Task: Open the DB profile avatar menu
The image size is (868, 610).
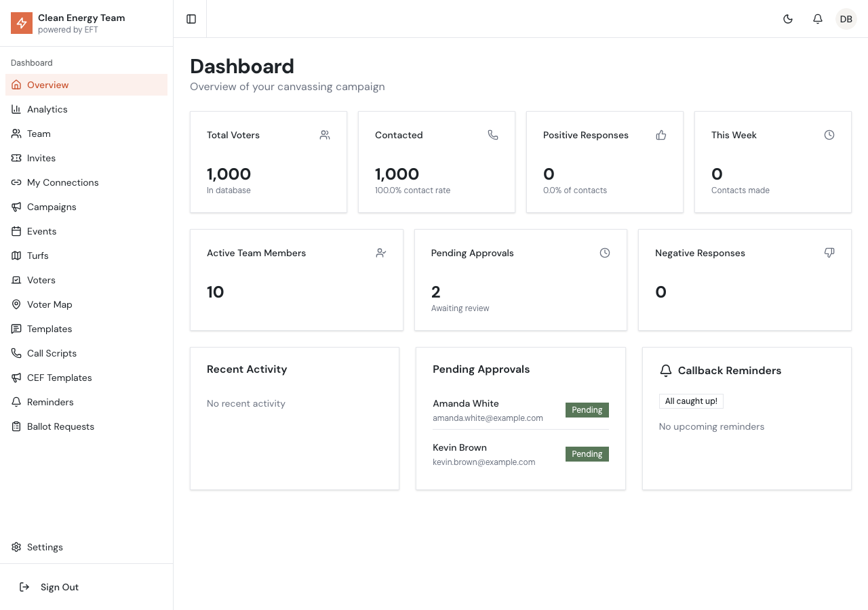Action: pyautogui.click(x=846, y=19)
